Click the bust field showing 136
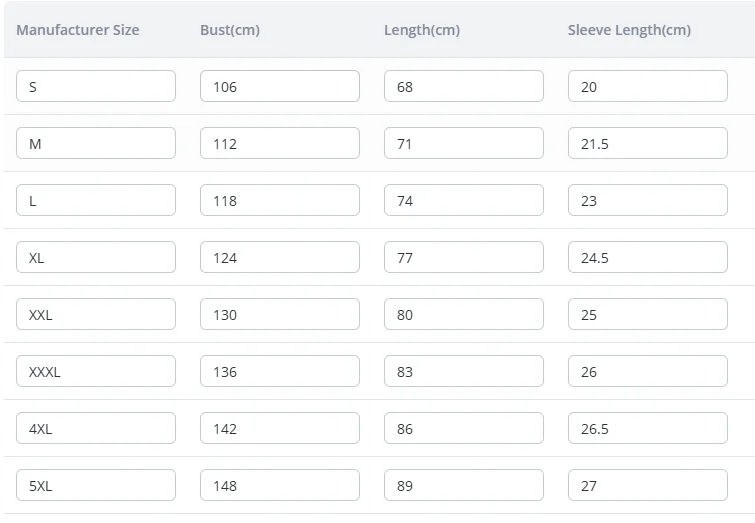 pyautogui.click(x=279, y=371)
